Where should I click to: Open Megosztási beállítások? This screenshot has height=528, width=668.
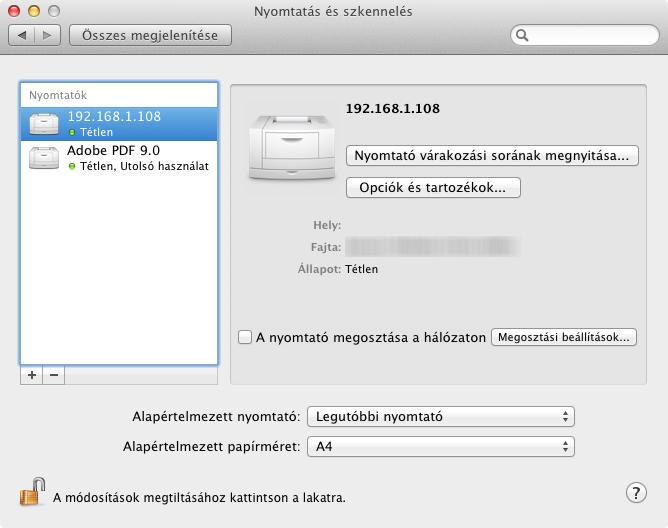pos(564,337)
